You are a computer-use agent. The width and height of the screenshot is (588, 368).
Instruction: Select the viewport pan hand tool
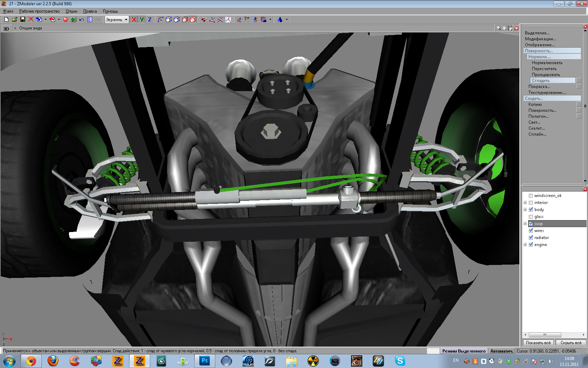504,28
